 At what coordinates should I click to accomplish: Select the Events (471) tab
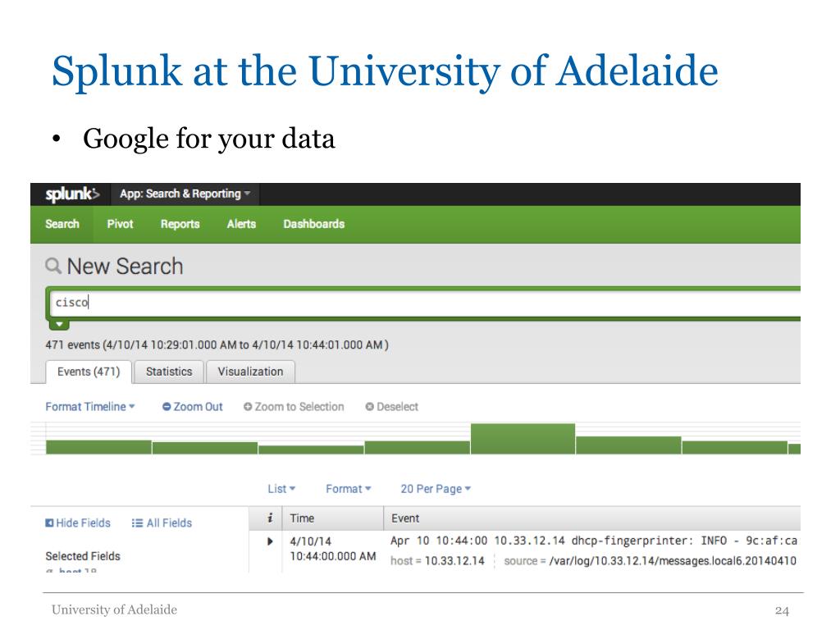(89, 372)
